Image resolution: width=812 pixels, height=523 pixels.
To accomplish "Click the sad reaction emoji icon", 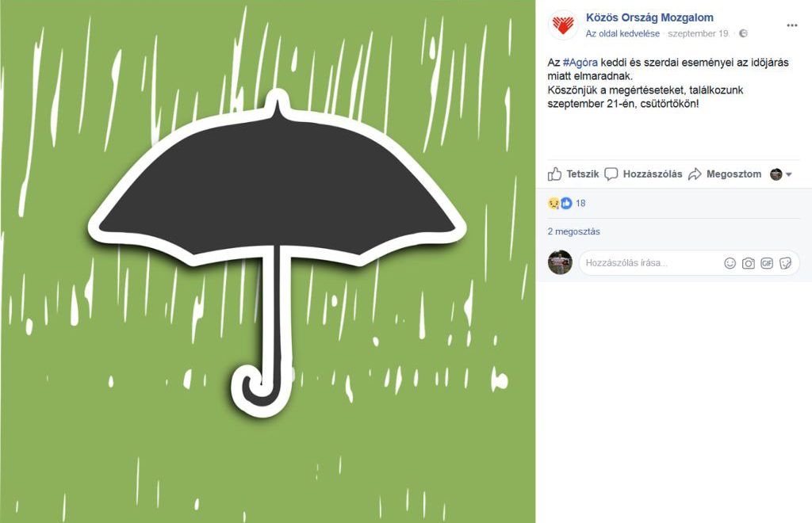I will (553, 204).
